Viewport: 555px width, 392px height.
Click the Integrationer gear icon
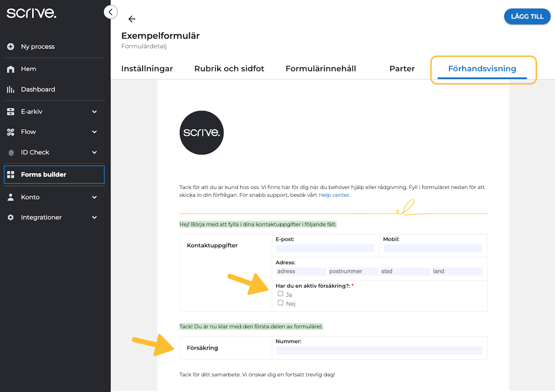11,218
